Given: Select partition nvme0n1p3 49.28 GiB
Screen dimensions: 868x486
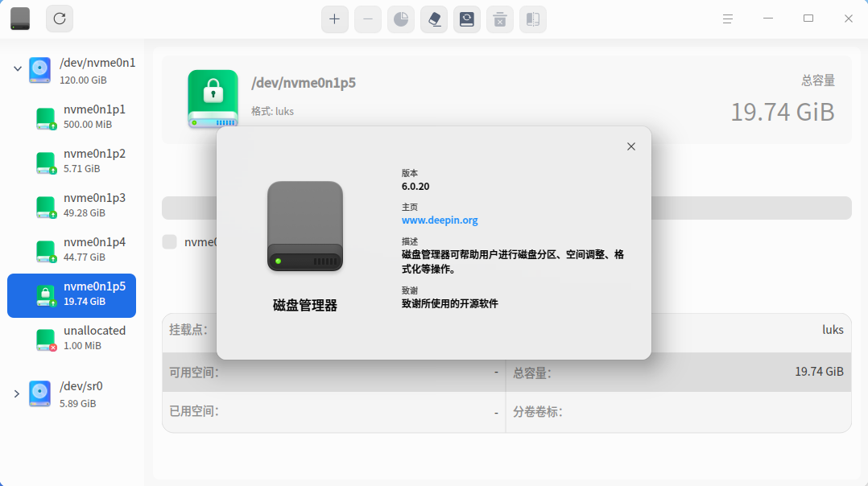Looking at the screenshot, I should tap(72, 204).
